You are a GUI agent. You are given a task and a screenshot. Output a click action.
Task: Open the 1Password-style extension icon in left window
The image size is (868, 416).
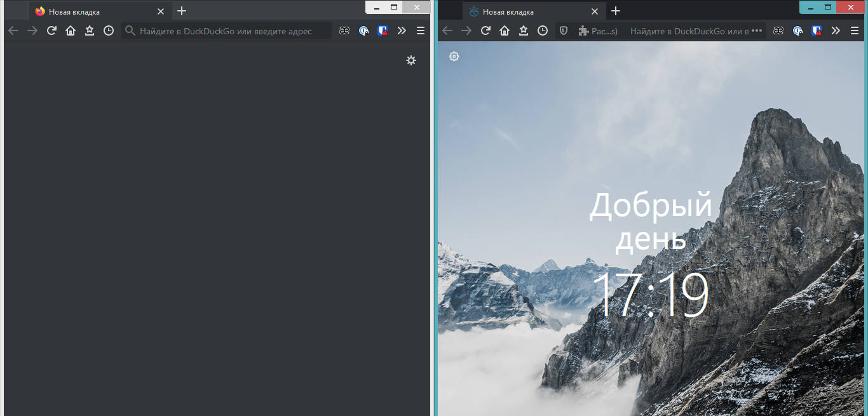point(363,30)
